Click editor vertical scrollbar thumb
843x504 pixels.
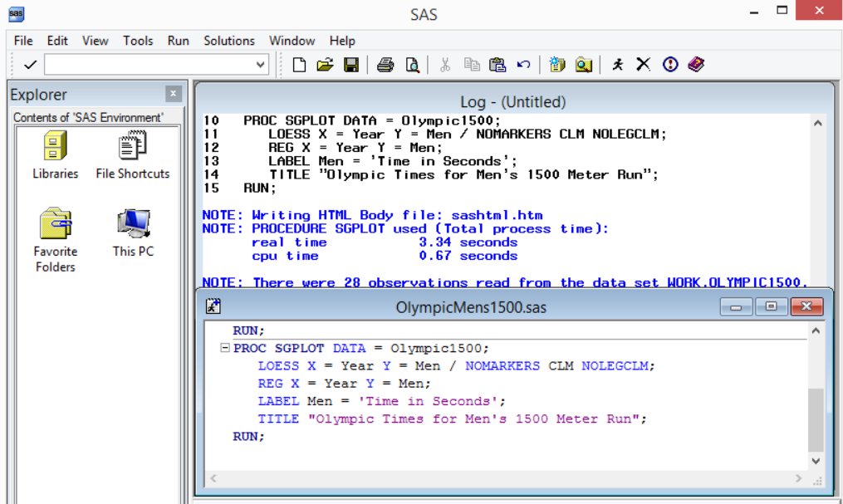(x=816, y=420)
